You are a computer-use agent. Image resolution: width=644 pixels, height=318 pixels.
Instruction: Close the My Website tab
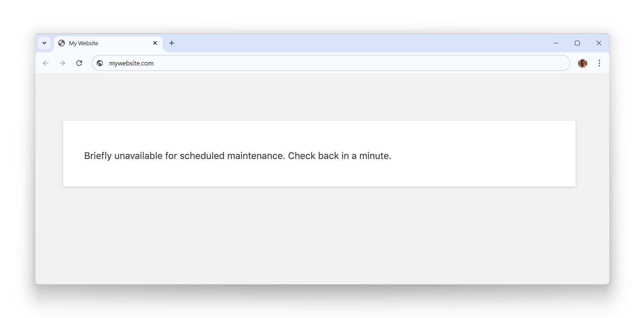coord(155,43)
